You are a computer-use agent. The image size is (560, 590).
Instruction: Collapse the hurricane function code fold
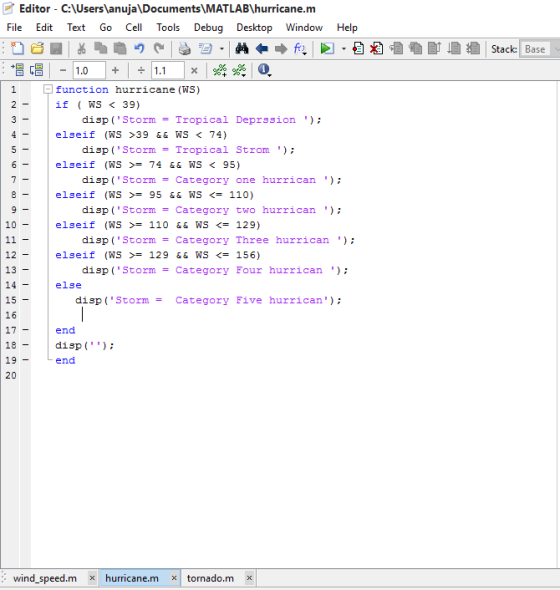(x=47, y=89)
